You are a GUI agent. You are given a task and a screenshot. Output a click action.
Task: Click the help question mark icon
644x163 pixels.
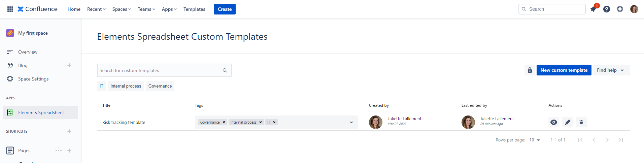[x=607, y=9]
